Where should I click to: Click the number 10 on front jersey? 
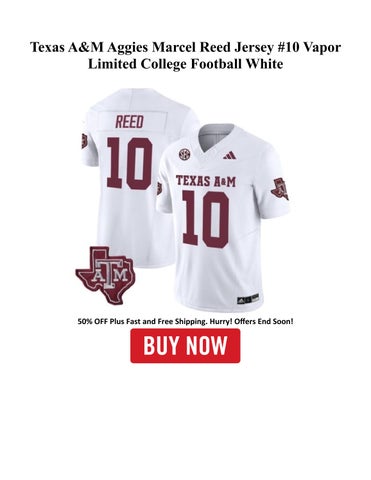coord(206,219)
